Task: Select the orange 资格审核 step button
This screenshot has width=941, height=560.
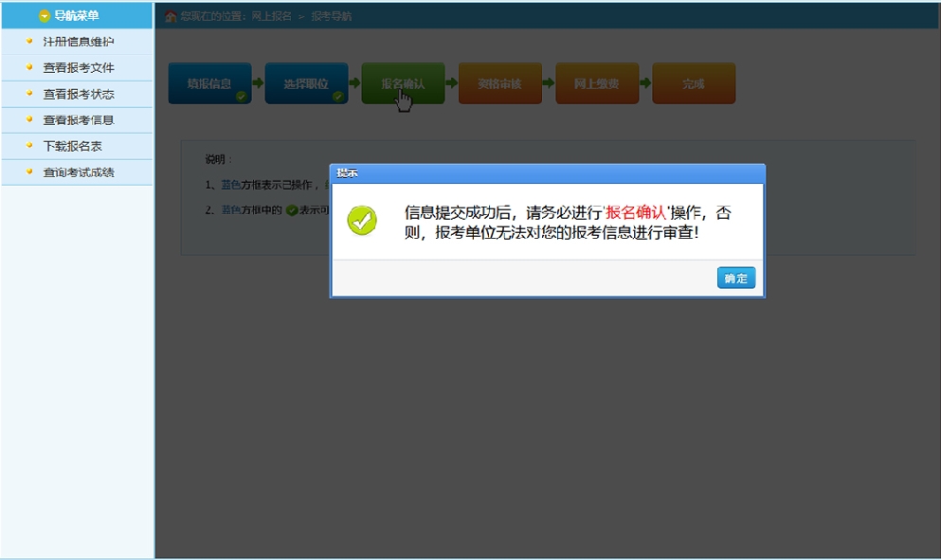Action: [499, 83]
